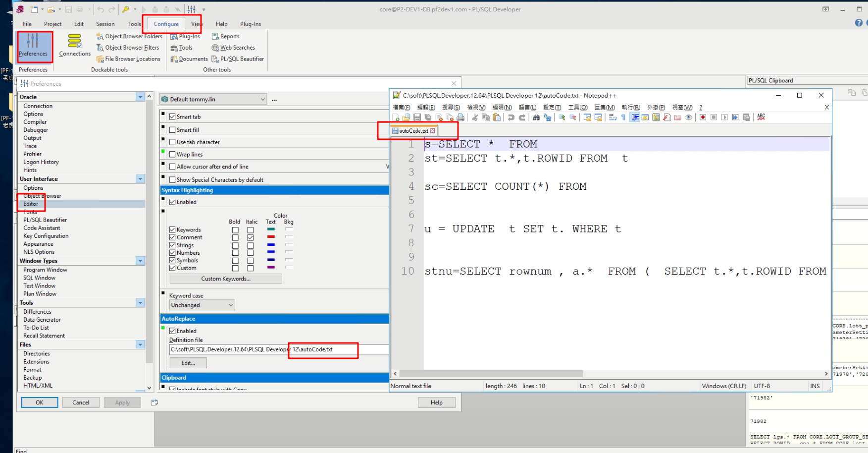Click the Custom Keywords... button

pos(226,279)
